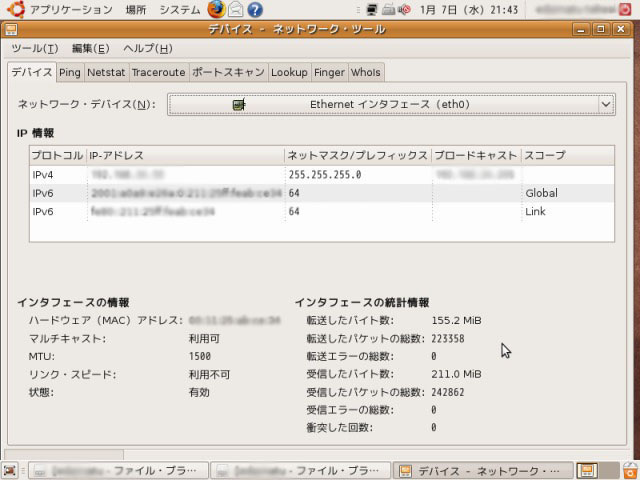Sort by プロトコル column header
Screen dimensions: 640x480
point(58,156)
